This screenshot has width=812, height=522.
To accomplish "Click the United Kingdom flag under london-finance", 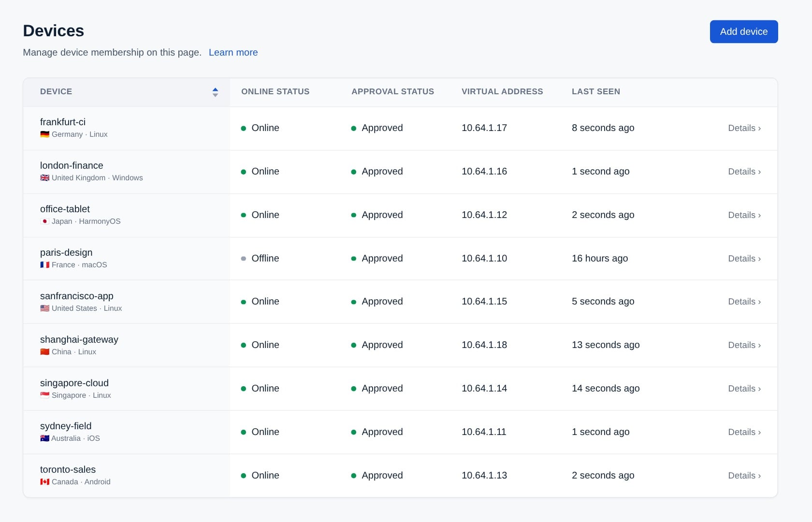I will coord(44,178).
